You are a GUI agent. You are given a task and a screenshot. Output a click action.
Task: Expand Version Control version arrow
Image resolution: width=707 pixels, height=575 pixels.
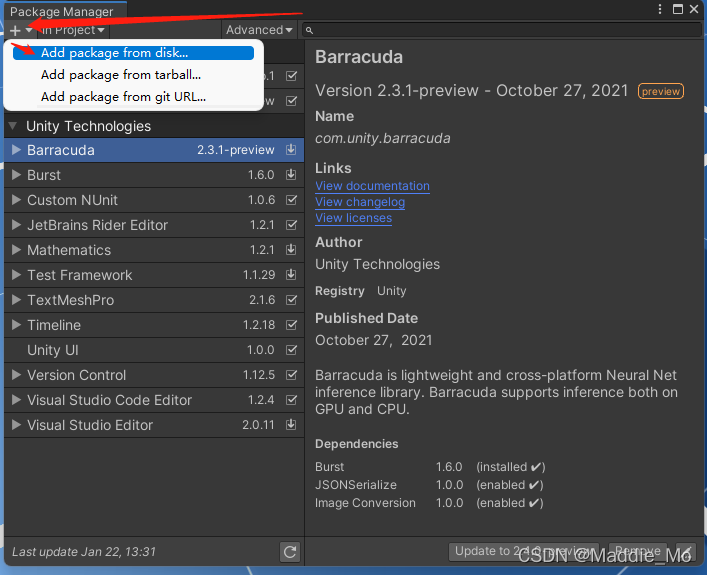[16, 375]
